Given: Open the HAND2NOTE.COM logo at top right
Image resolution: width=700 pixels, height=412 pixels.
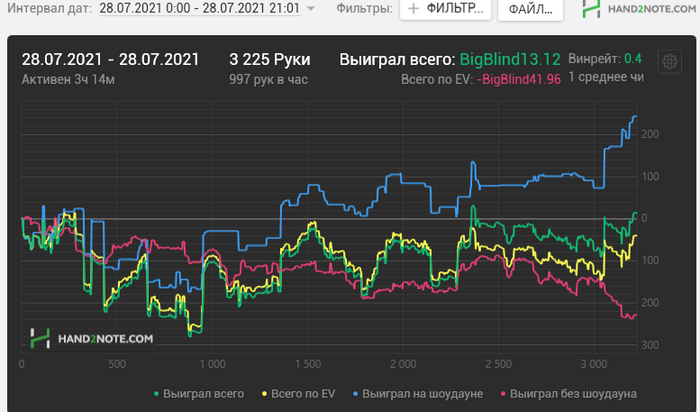Looking at the screenshot, I should coord(639,8).
